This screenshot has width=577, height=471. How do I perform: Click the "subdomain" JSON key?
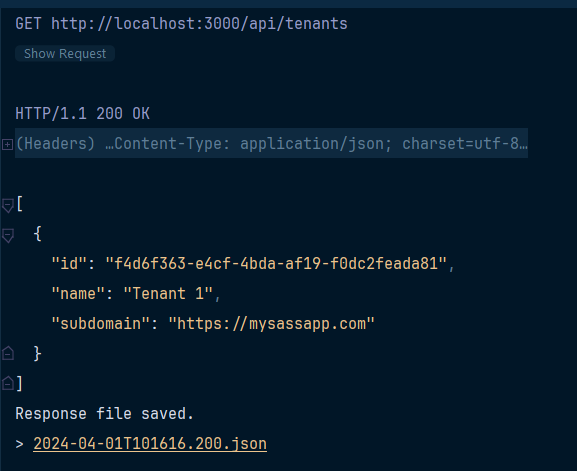100,324
